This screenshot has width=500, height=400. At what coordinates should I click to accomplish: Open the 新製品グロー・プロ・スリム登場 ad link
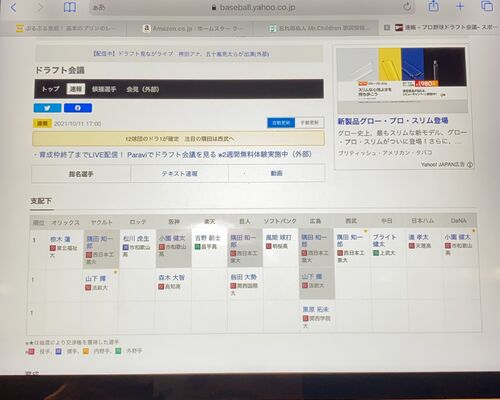[393, 121]
